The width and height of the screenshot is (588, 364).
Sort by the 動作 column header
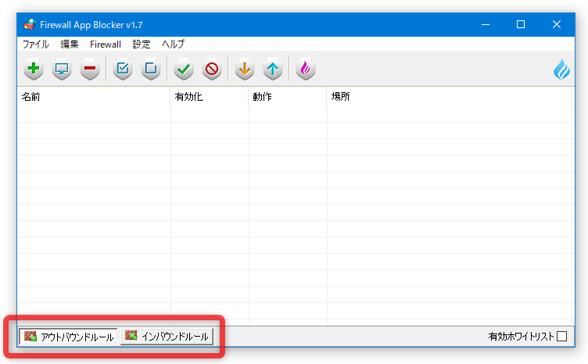(287, 97)
